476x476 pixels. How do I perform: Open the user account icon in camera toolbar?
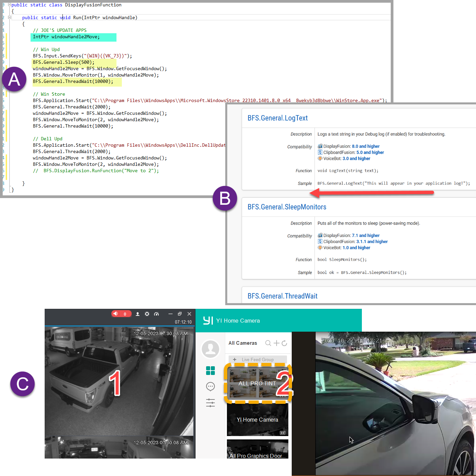138,314
